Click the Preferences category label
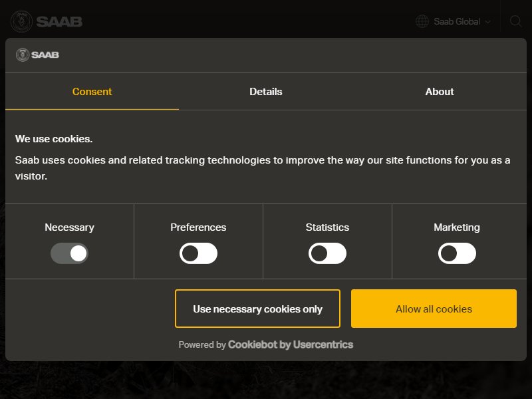The width and height of the screenshot is (532, 399). point(198,227)
